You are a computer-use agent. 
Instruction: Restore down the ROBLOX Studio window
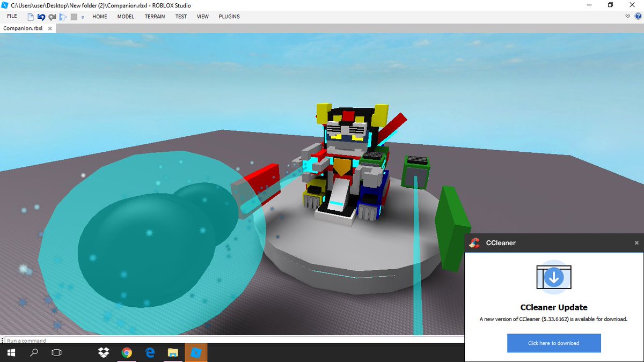611,5
